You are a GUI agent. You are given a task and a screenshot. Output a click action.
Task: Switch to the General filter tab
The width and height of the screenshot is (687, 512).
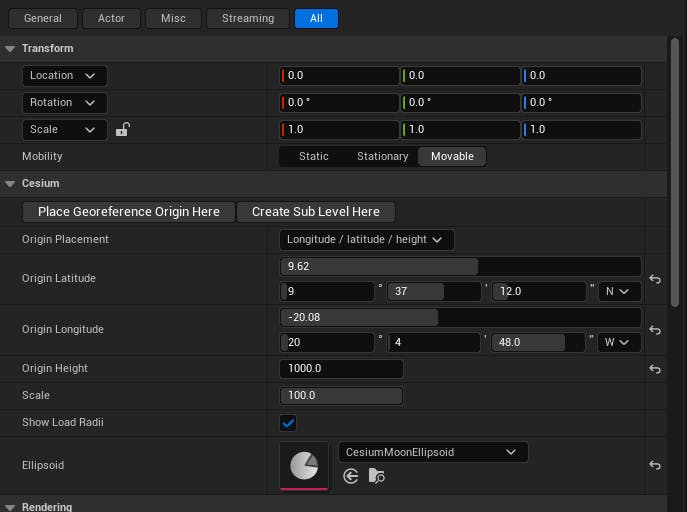[x=43, y=18]
